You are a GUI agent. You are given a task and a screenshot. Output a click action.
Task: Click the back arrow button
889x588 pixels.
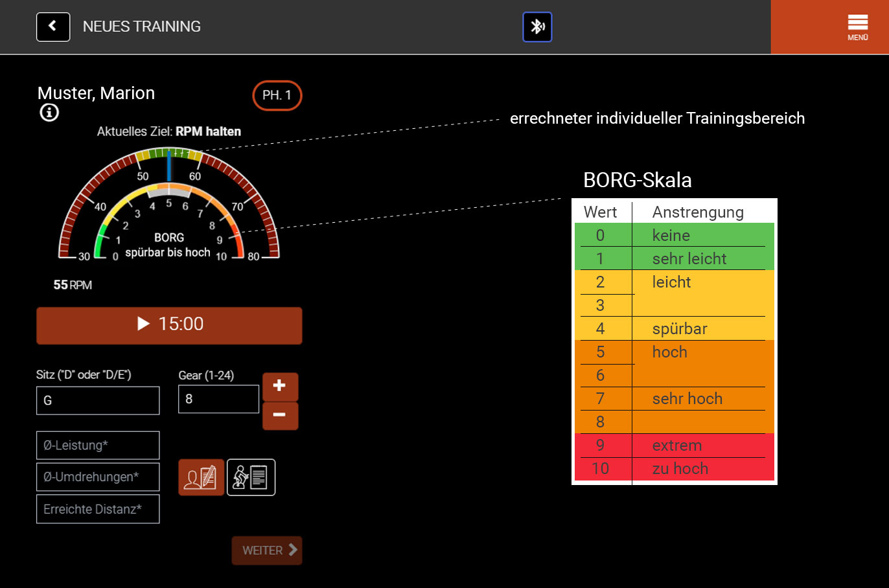click(x=53, y=27)
